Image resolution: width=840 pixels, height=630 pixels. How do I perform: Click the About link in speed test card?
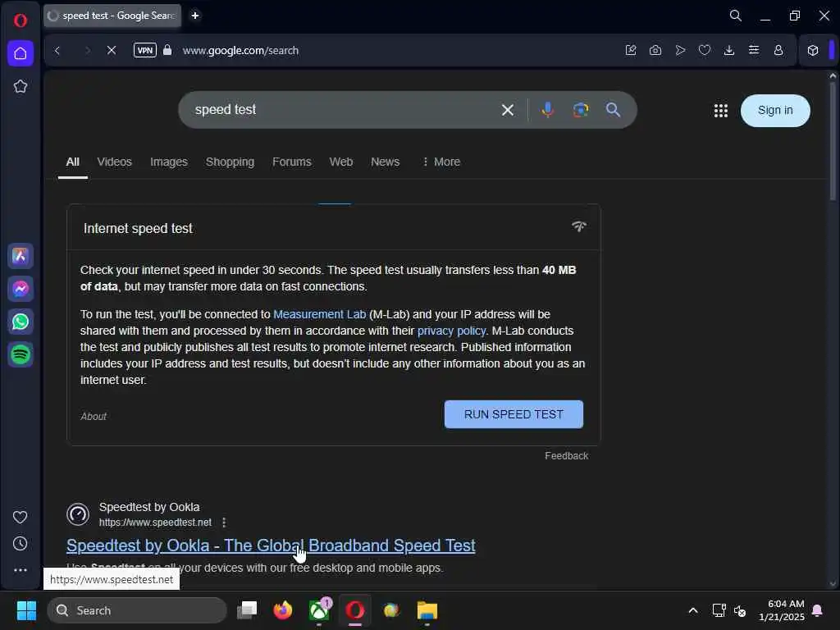click(94, 416)
